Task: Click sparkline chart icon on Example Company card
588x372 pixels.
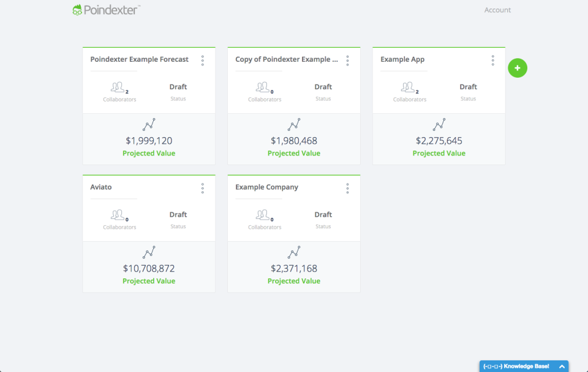Action: click(x=293, y=252)
